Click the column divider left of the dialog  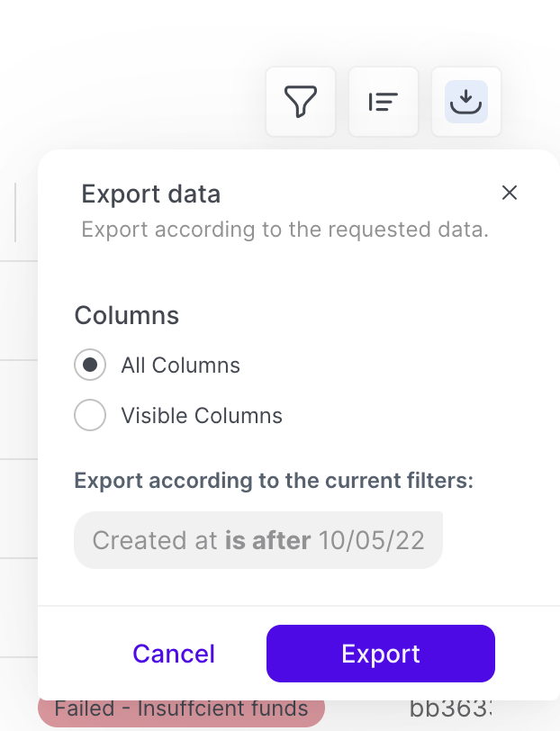[x=15, y=212]
